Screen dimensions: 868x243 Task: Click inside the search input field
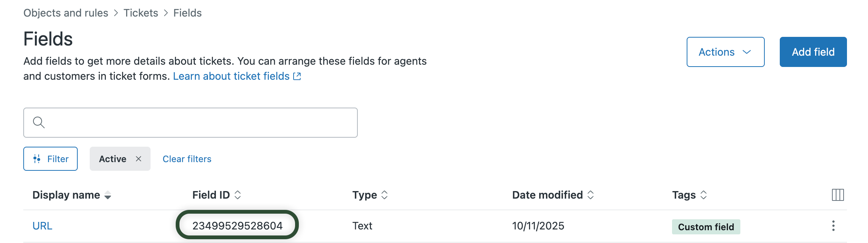click(188, 122)
